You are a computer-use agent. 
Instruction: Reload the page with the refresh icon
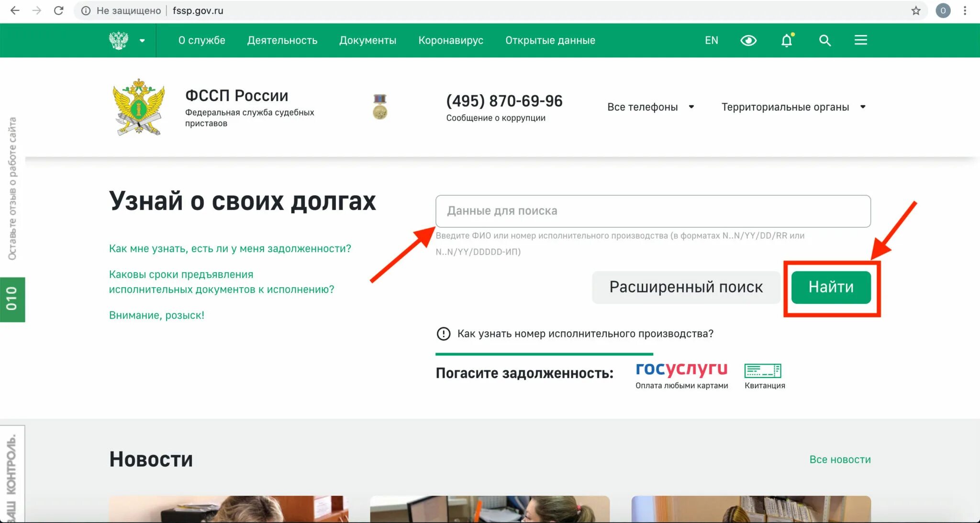[58, 11]
